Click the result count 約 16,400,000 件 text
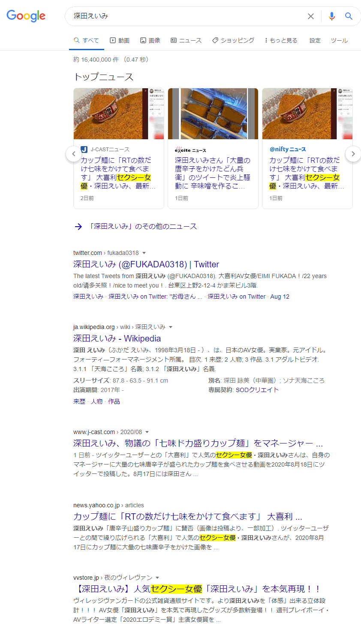Screen dimensions: 361x644 96,60
